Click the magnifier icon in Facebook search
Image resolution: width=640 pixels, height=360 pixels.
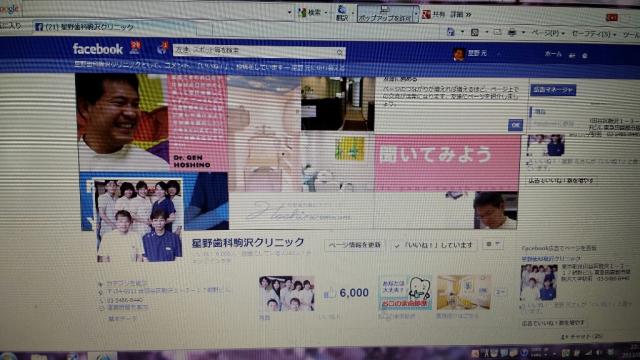tap(340, 52)
